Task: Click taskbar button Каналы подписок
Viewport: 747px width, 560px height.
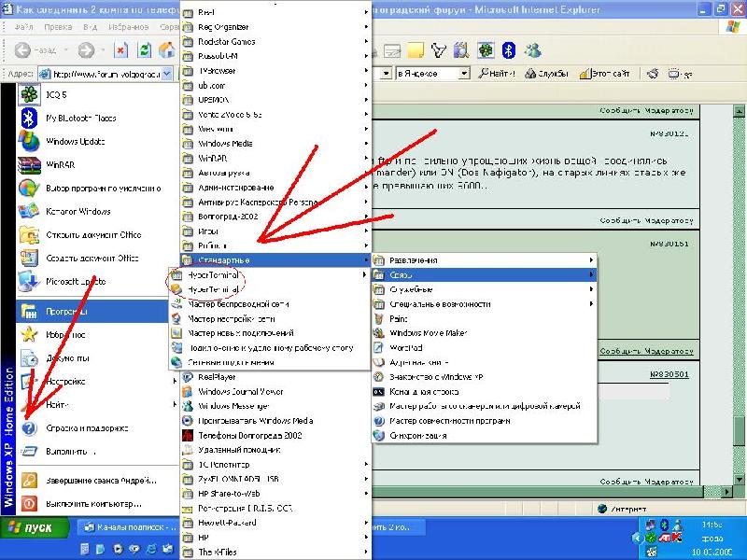Action: pyautogui.click(x=130, y=527)
